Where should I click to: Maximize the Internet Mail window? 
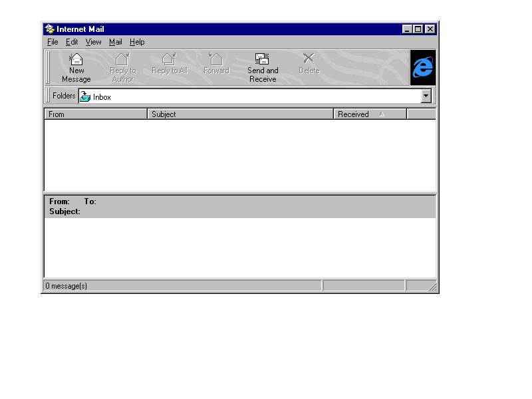(418, 29)
